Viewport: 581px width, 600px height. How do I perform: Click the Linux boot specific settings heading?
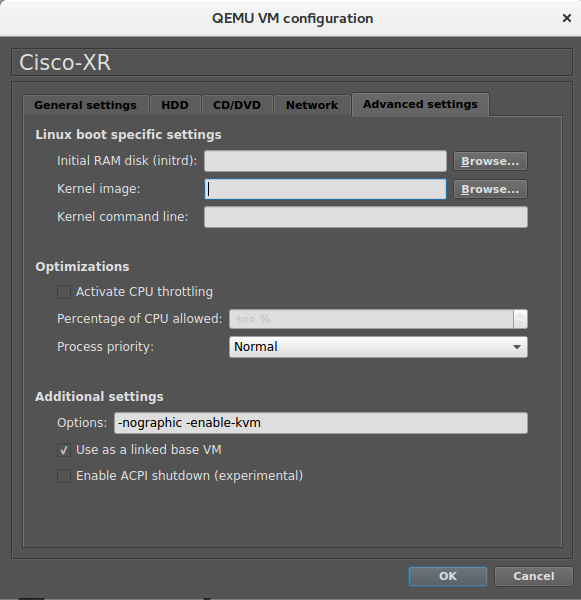[x=128, y=135]
